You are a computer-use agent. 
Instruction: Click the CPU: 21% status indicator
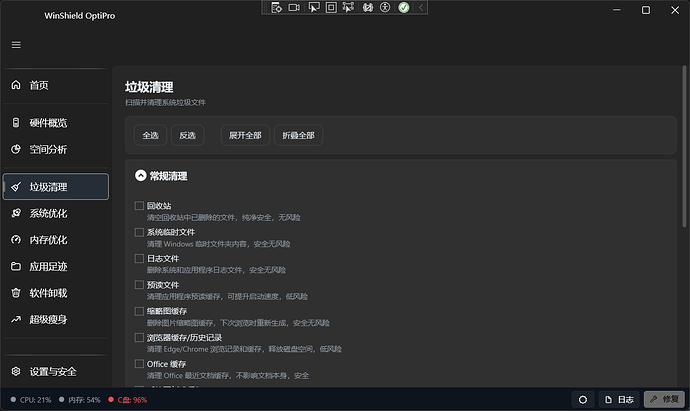[x=31, y=400]
